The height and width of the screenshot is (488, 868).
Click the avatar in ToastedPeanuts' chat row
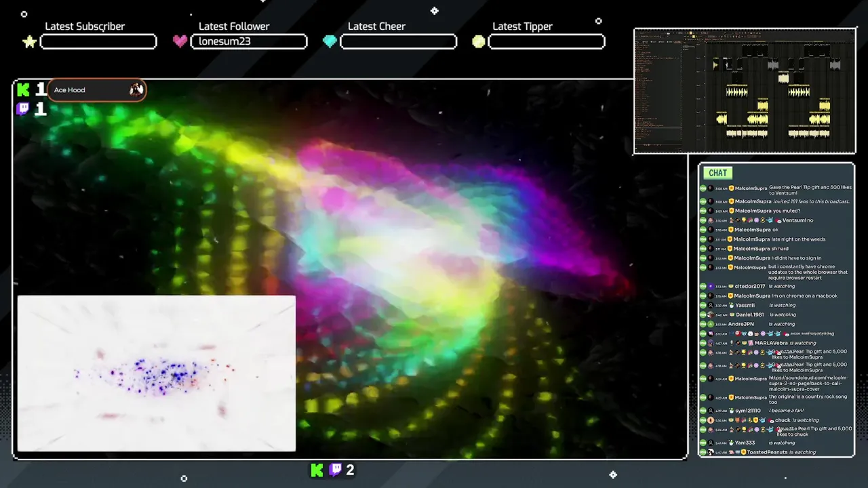[711, 452]
